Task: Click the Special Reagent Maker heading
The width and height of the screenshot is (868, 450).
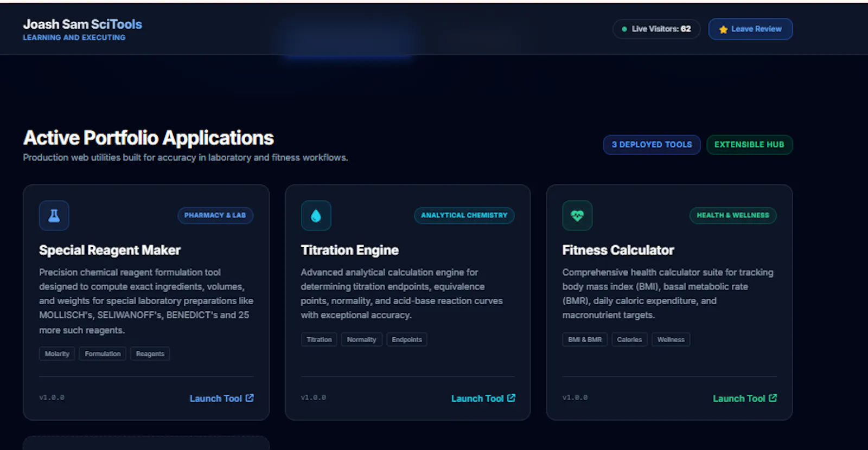Action: point(110,250)
